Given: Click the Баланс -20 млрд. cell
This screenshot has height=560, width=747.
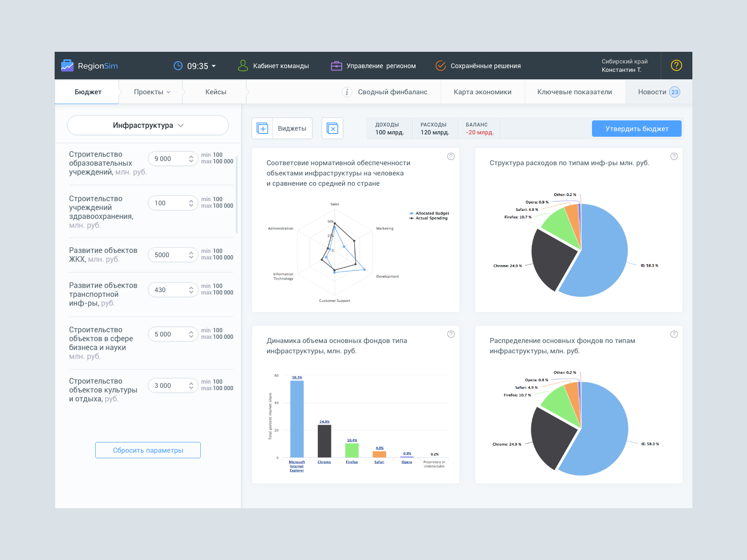Looking at the screenshot, I should (479, 128).
